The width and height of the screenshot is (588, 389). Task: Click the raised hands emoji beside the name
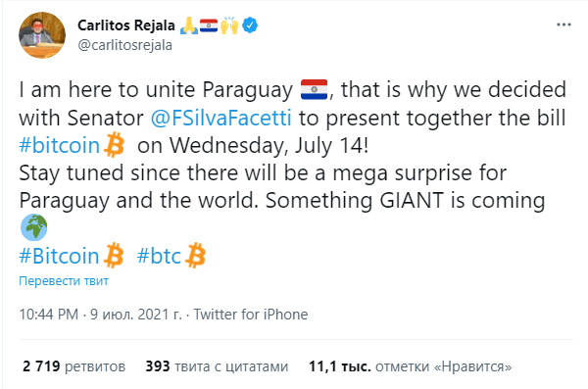(229, 25)
